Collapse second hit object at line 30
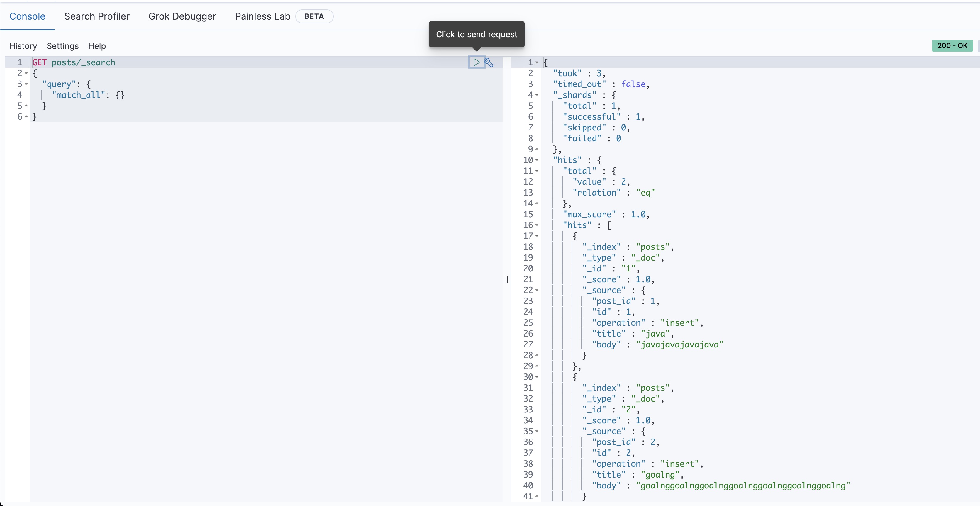The height and width of the screenshot is (506, 980). 537,377
